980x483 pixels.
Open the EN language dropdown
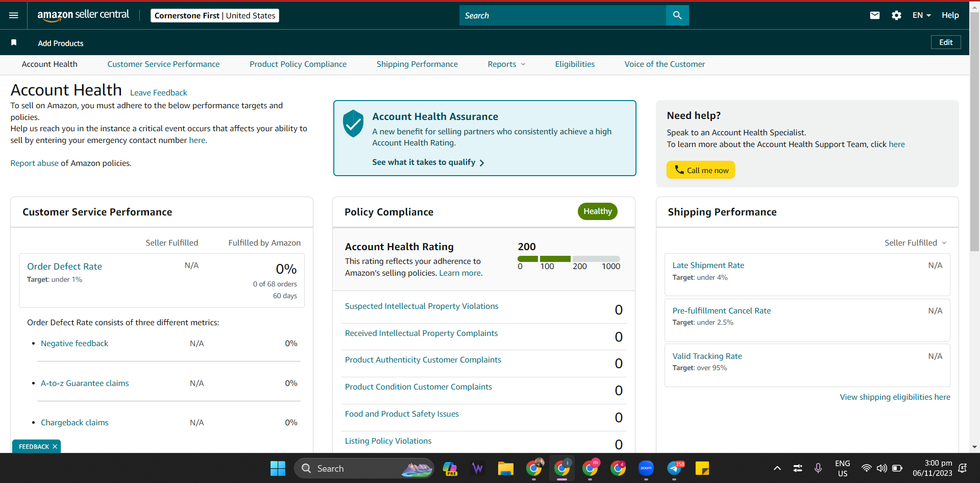pyautogui.click(x=921, y=15)
